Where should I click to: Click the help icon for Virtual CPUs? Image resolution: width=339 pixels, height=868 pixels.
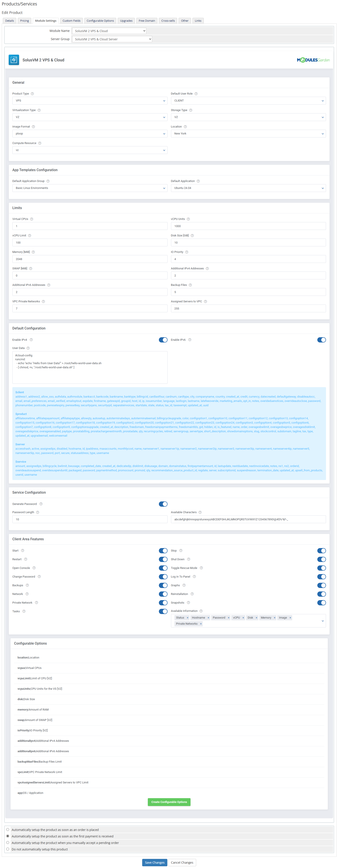[32, 219]
